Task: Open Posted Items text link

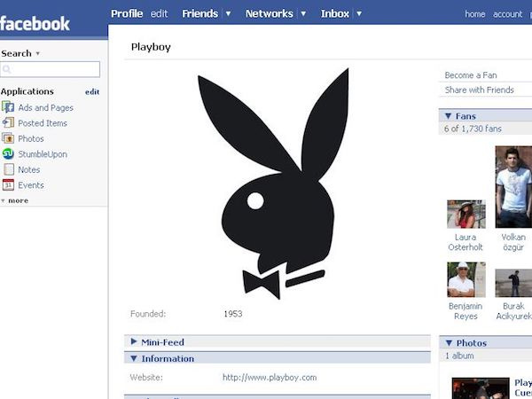Action: click(x=43, y=123)
